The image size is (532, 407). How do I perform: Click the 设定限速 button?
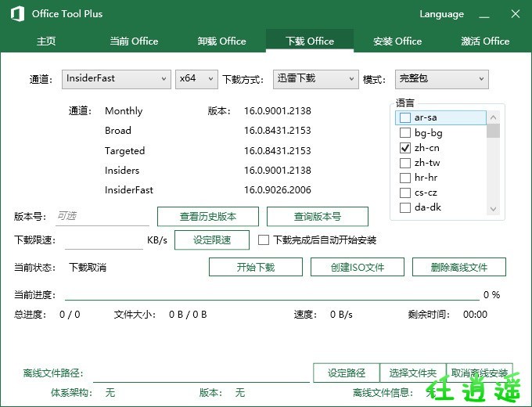(x=212, y=240)
